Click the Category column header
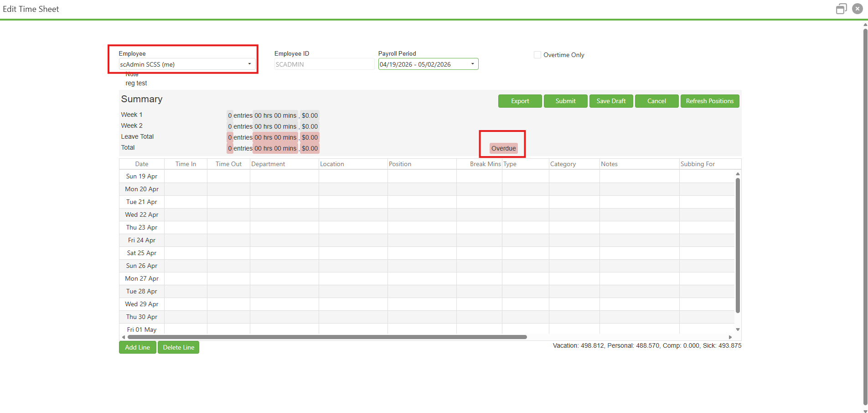The height and width of the screenshot is (413, 868). pos(574,164)
